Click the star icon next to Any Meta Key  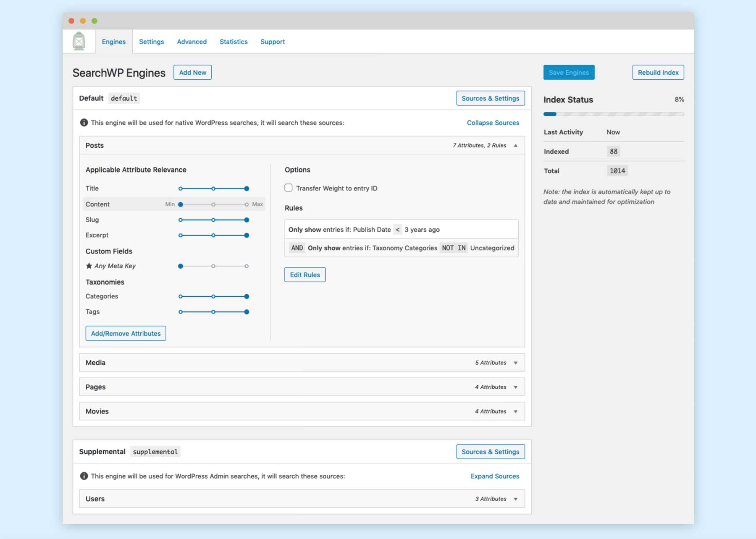(x=89, y=266)
